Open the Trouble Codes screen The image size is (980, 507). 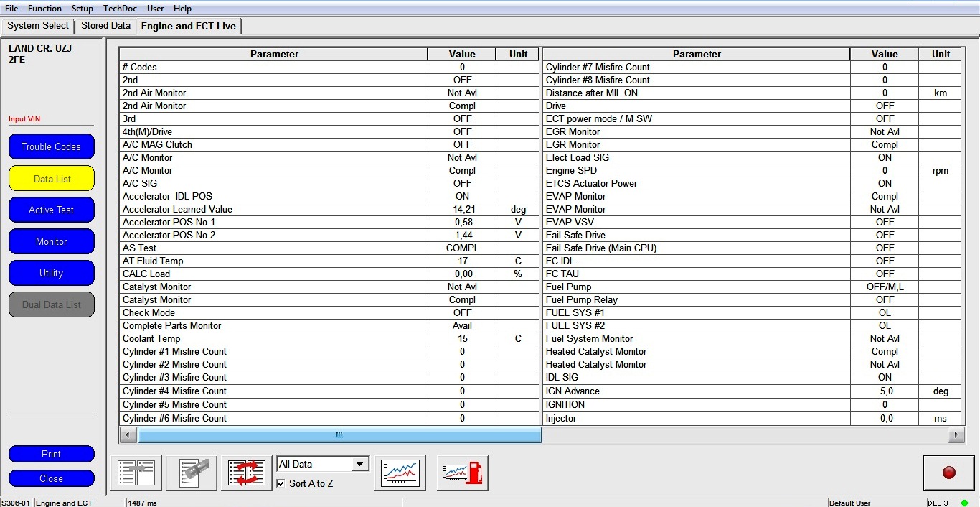click(52, 146)
